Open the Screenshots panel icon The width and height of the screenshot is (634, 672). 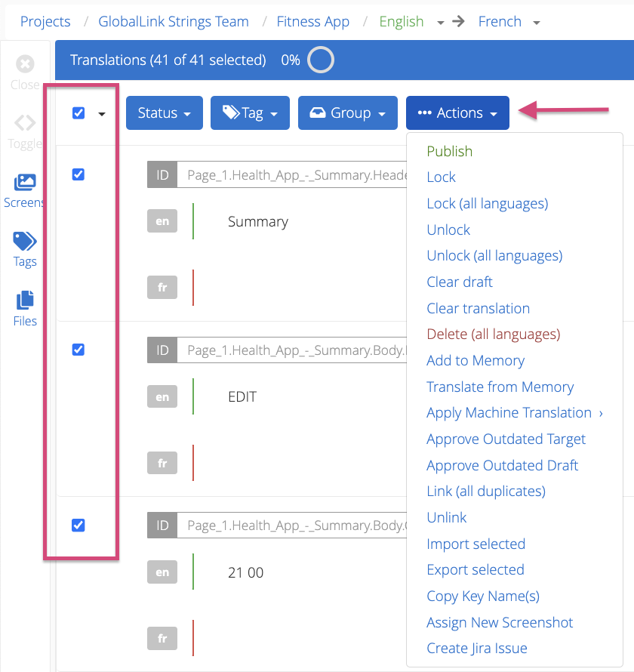25,182
